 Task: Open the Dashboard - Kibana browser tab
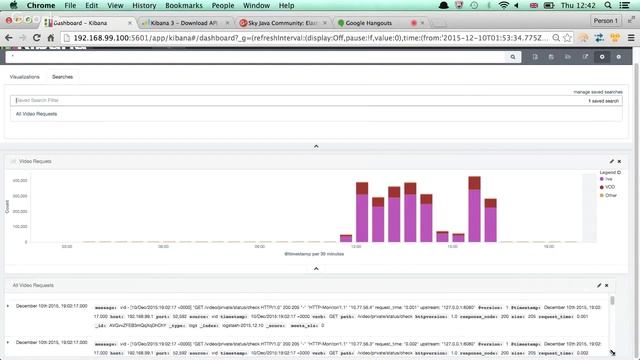click(88, 23)
